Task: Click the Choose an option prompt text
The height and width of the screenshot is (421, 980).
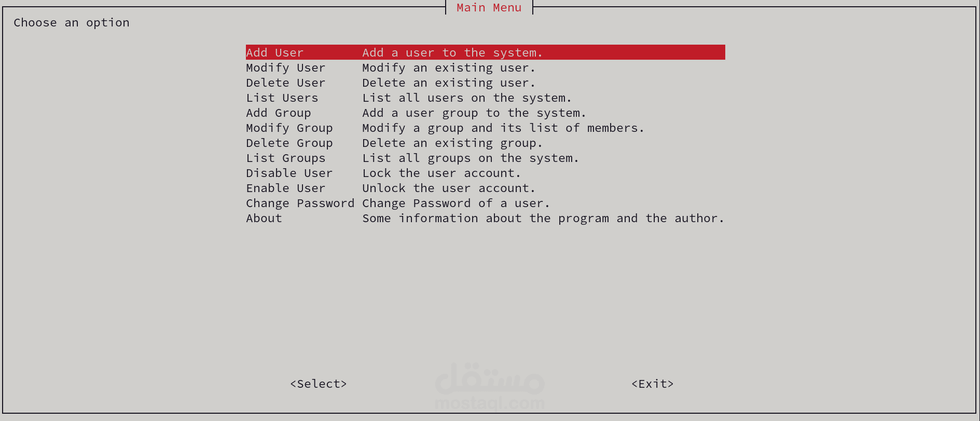Action: click(72, 22)
